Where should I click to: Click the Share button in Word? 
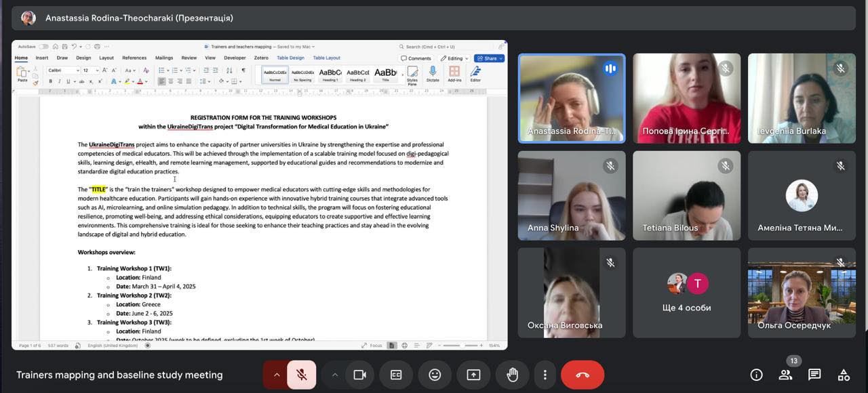(489, 58)
